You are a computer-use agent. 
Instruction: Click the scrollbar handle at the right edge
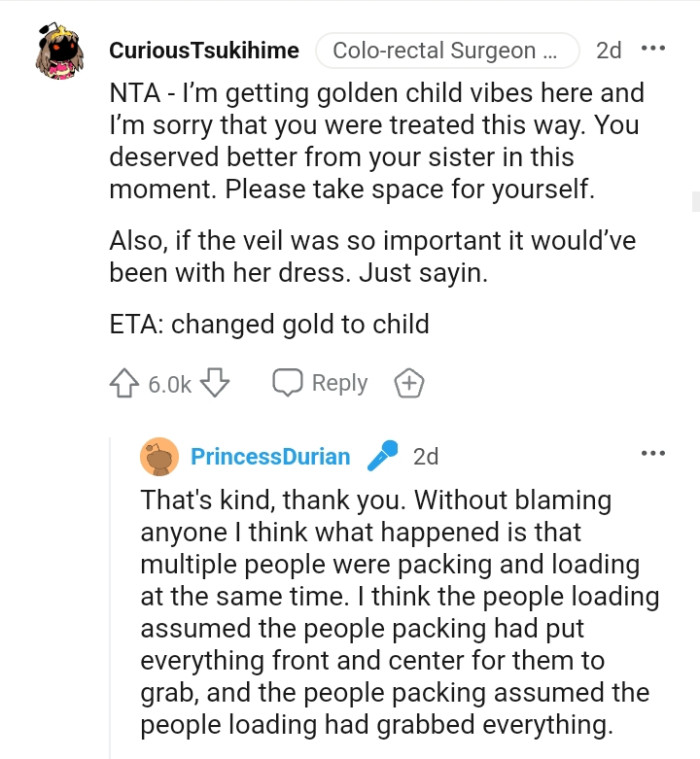coord(695,203)
